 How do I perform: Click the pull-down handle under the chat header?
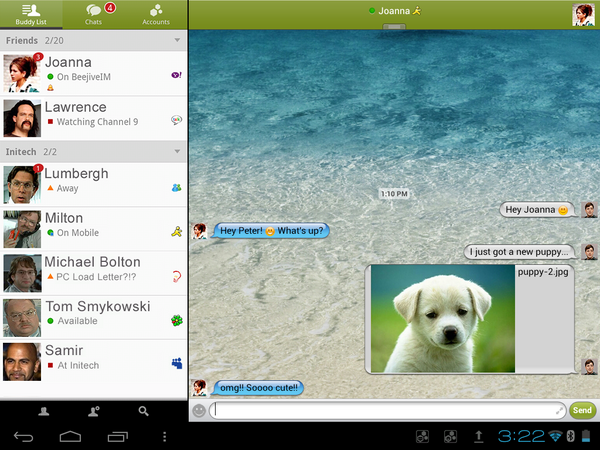click(x=394, y=26)
